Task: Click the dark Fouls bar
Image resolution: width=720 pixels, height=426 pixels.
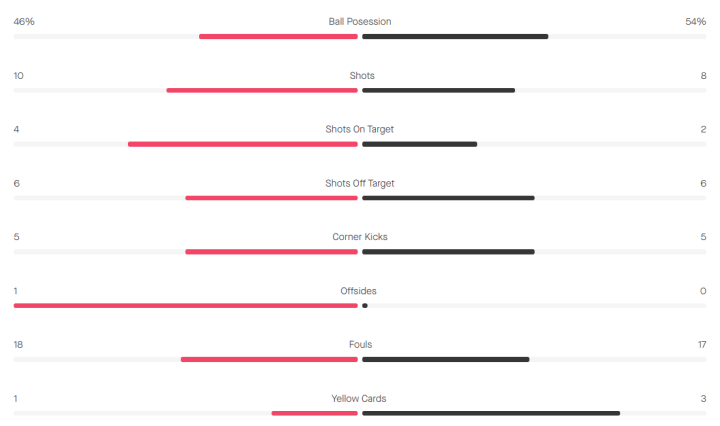Action: point(445,359)
